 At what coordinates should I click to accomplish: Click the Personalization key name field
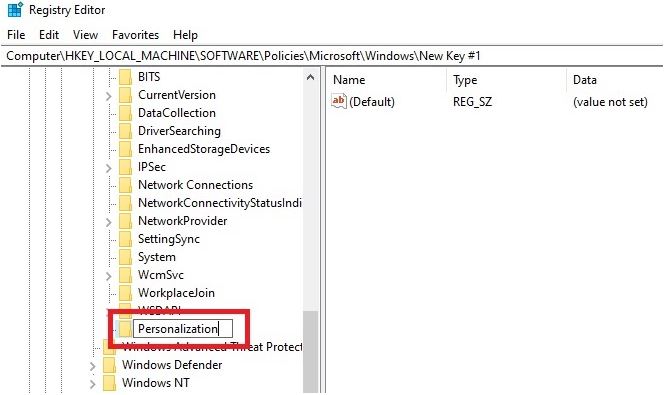183,329
